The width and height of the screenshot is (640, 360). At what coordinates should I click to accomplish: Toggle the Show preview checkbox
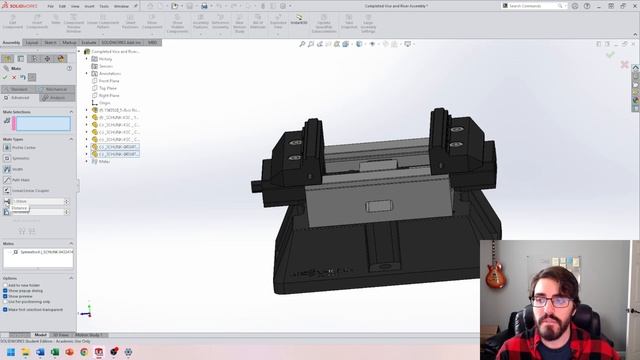tap(5, 296)
